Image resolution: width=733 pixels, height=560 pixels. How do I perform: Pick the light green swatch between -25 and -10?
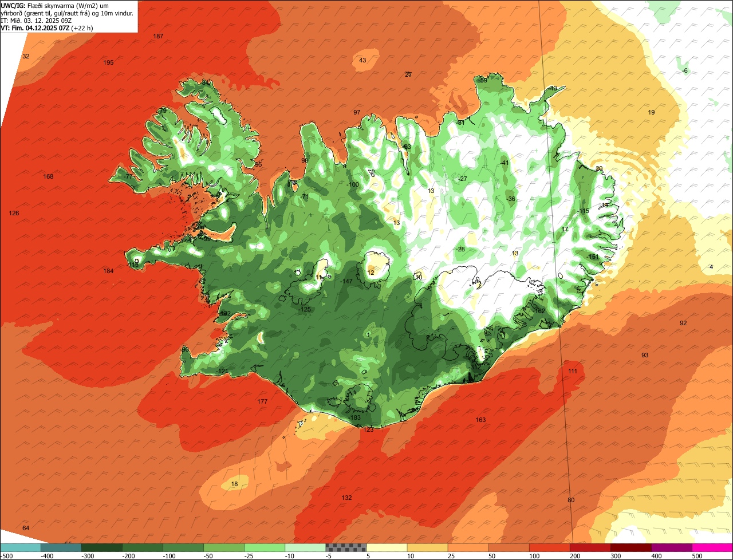[x=264, y=547]
